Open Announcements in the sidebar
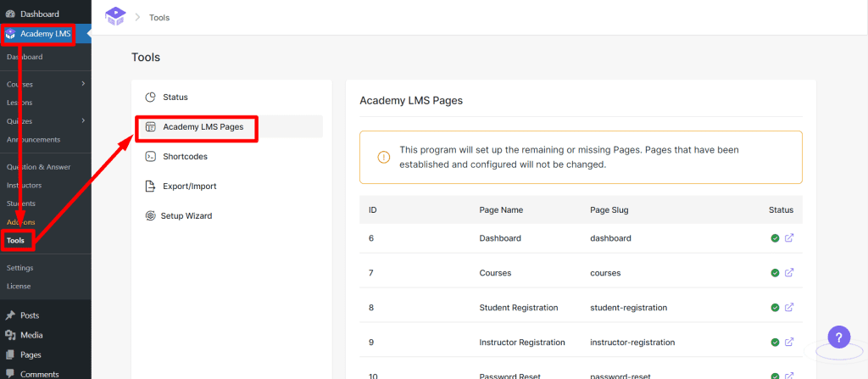Screen dimensions: 868x379 click(33, 140)
